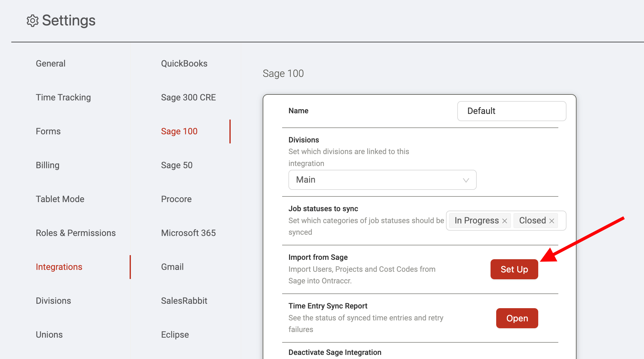Click Set Up for Import from Sage
The image size is (644, 359).
pyautogui.click(x=514, y=269)
